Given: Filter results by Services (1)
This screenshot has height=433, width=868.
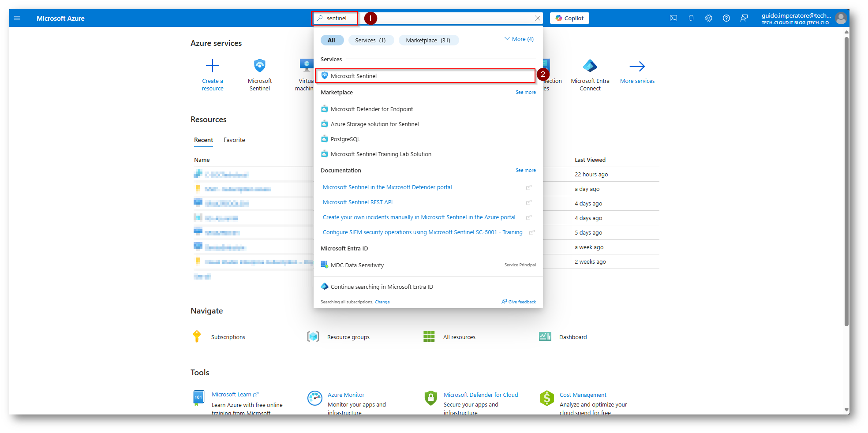Looking at the screenshot, I should (370, 40).
